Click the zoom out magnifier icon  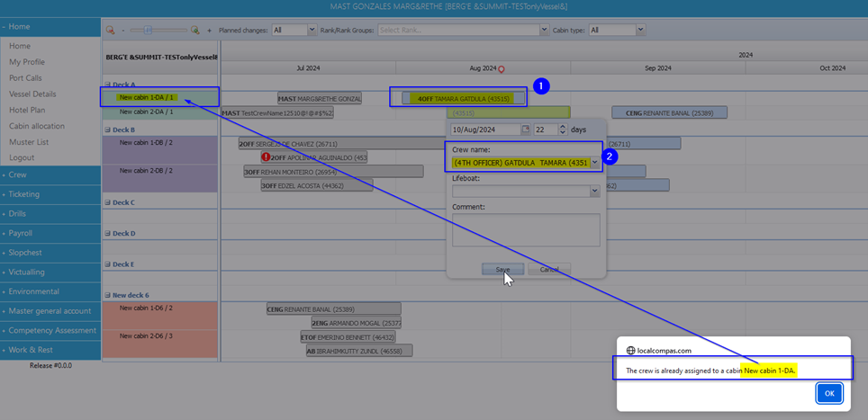click(x=110, y=30)
